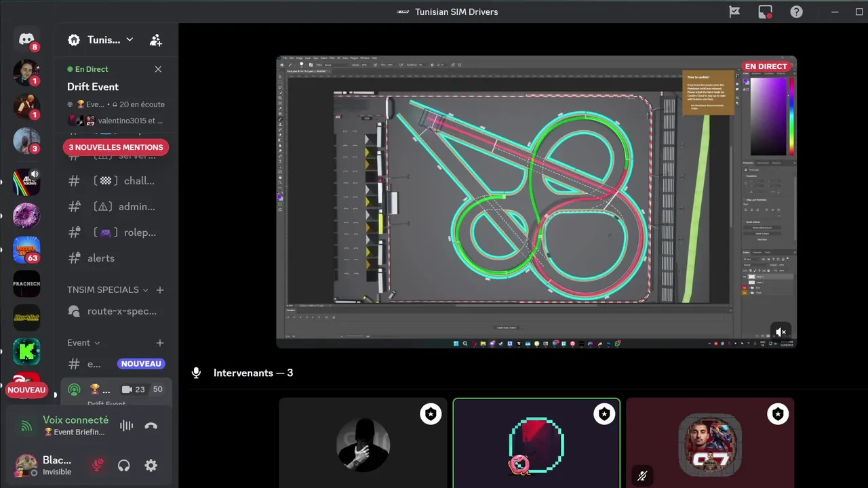
Task: Click the EN DIRECT live badge
Action: (x=766, y=66)
